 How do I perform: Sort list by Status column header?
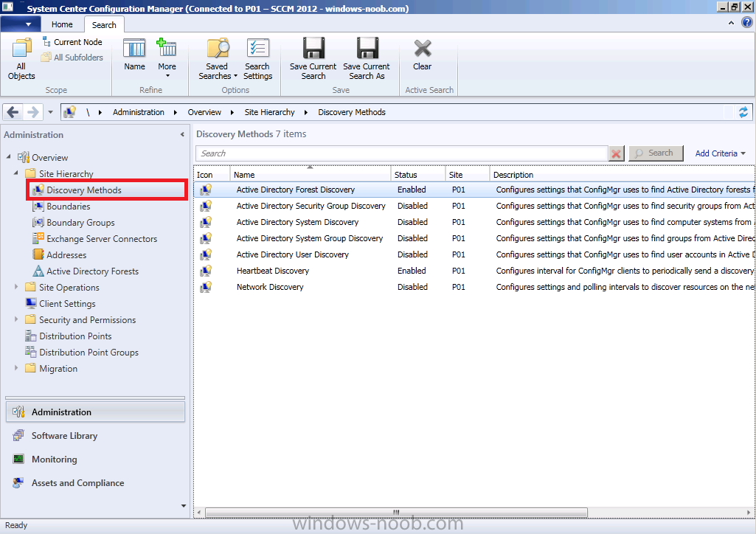pos(418,175)
